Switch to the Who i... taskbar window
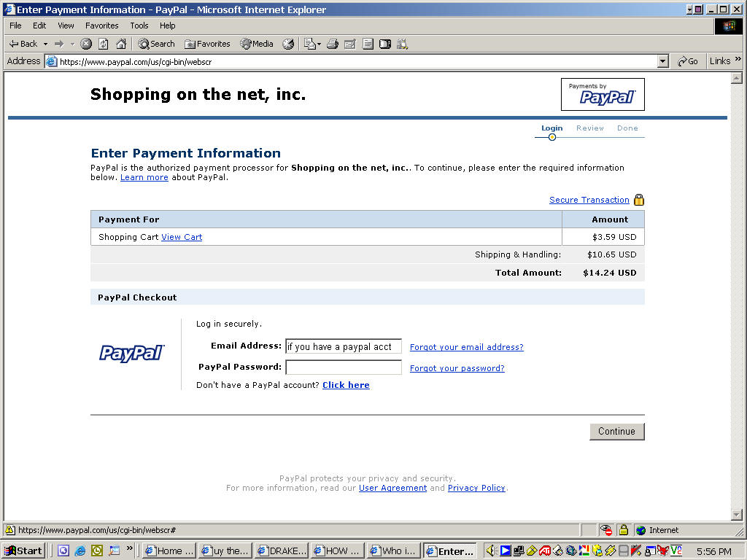Screen dimensions: 747x560 [394, 551]
